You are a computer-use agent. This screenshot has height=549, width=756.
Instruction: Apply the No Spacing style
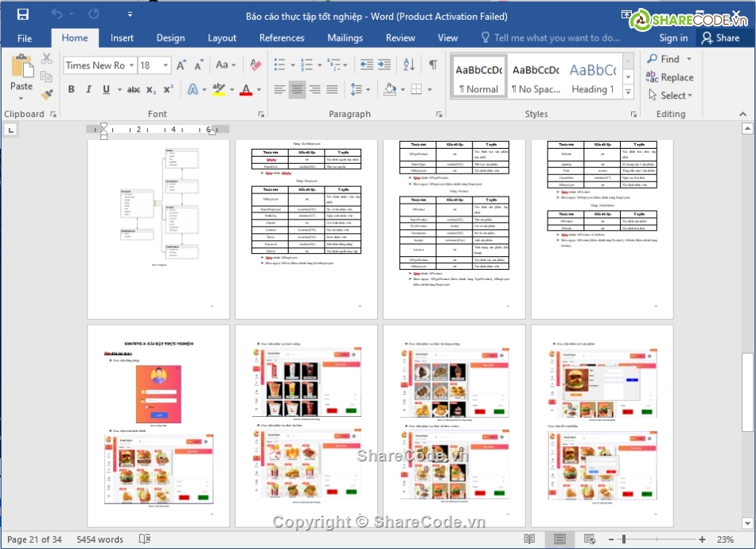tap(536, 77)
